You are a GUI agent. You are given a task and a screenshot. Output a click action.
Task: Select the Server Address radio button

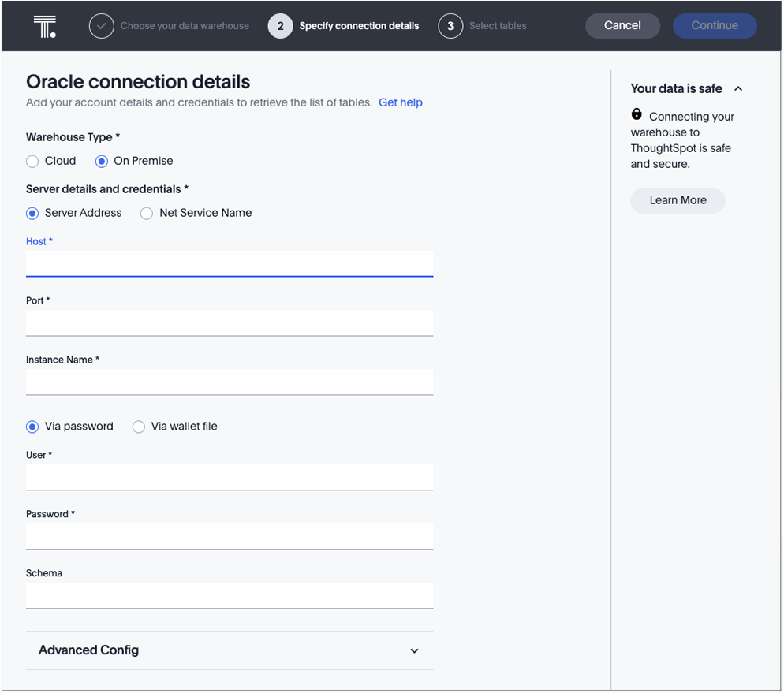[x=32, y=213]
